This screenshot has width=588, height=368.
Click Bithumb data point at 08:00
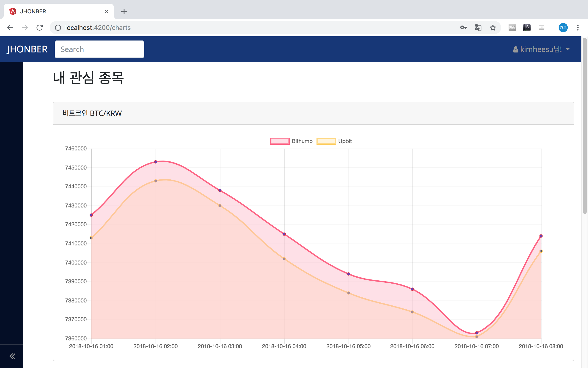tap(541, 236)
